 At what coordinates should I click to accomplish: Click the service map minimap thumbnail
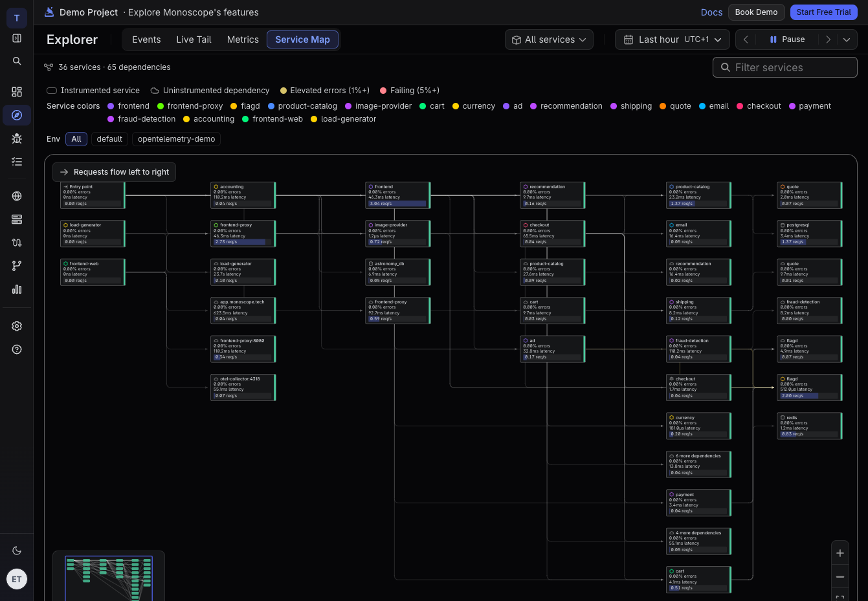pos(109,576)
